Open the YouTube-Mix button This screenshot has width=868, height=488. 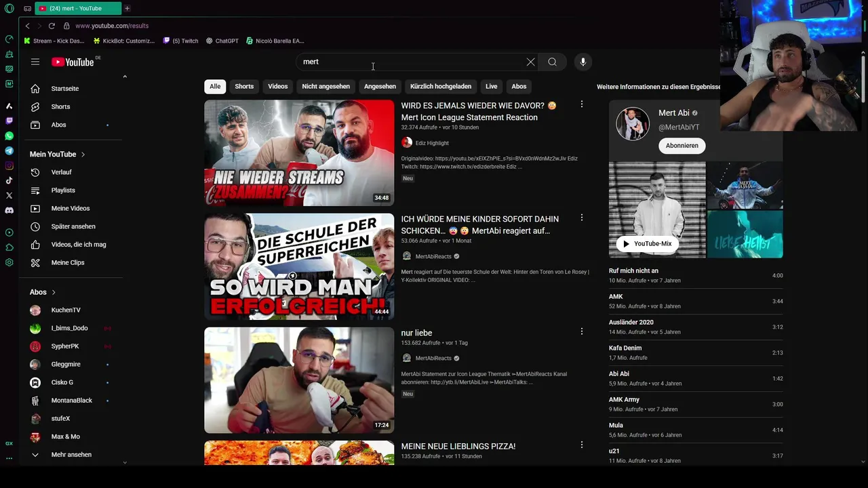pyautogui.click(x=647, y=244)
